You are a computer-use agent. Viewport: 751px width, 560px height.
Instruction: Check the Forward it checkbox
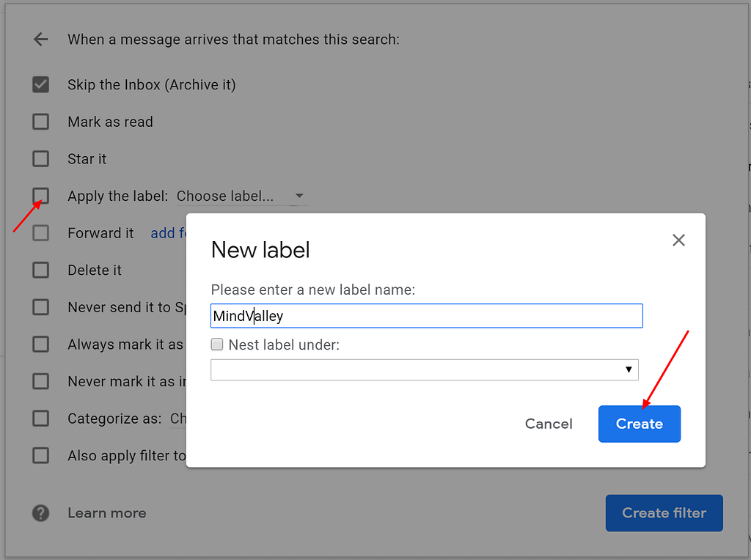click(x=41, y=233)
